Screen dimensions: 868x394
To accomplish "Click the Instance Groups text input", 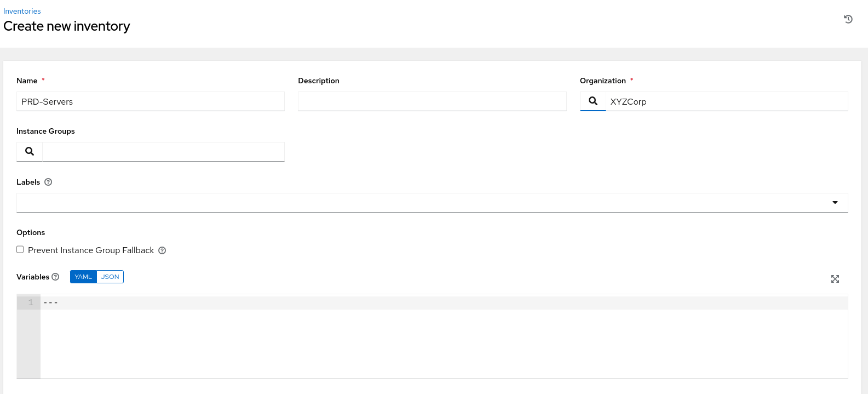I will 163,152.
